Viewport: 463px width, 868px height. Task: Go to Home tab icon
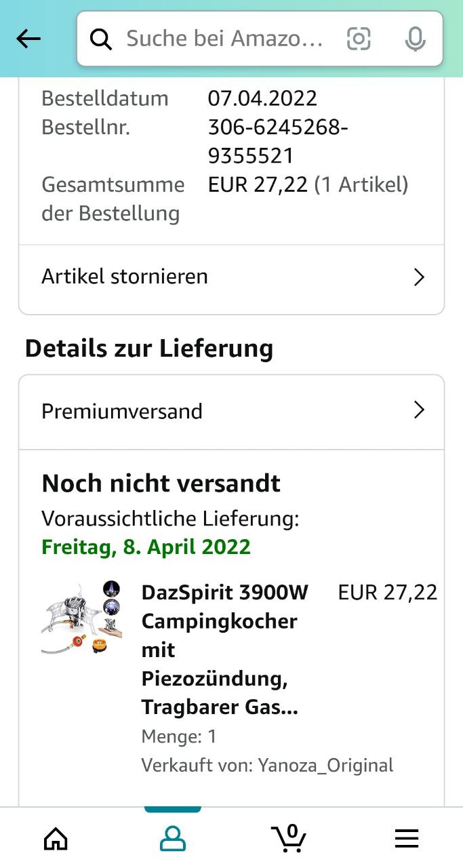[x=56, y=840]
